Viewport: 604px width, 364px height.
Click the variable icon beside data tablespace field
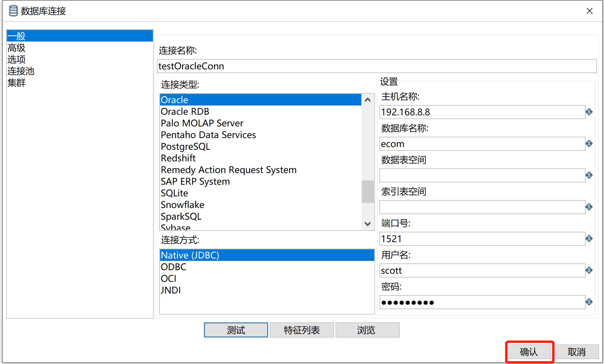point(589,175)
